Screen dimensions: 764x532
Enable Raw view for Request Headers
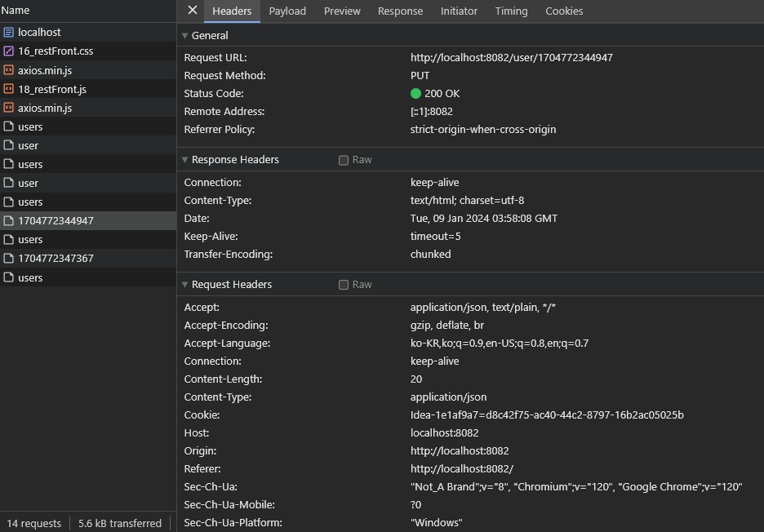344,285
